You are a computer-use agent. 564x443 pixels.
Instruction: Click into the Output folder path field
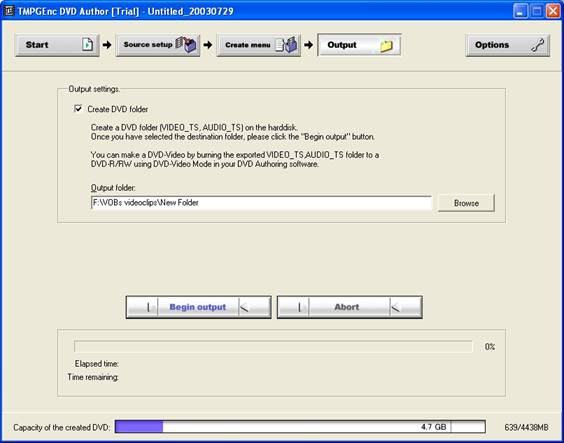261,203
